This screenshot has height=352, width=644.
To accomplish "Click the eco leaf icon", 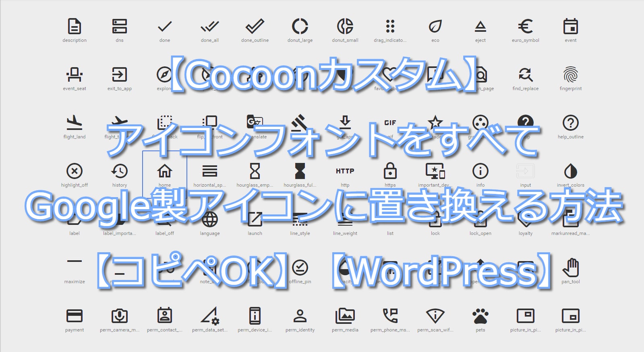I will (x=435, y=26).
